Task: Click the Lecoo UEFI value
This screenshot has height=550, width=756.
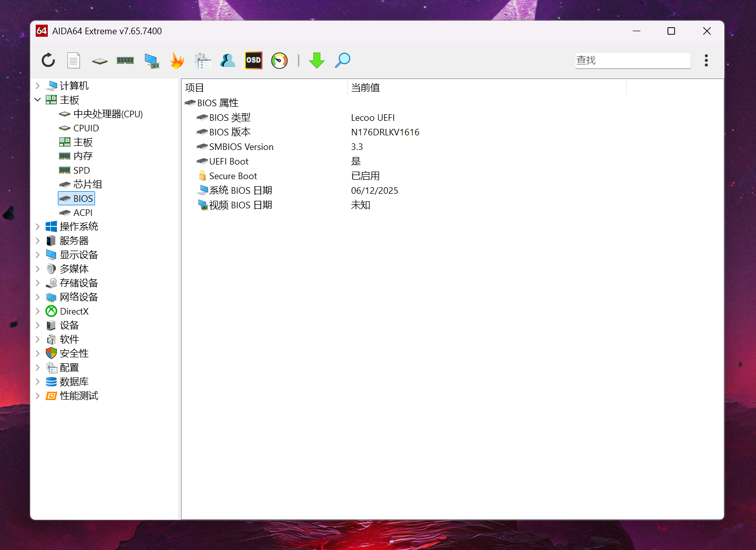Action: [x=373, y=118]
